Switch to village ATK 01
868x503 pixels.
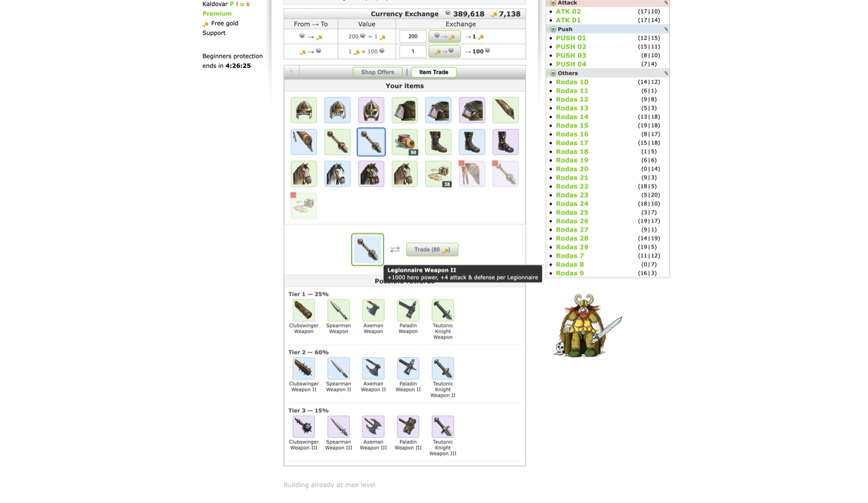tap(569, 20)
